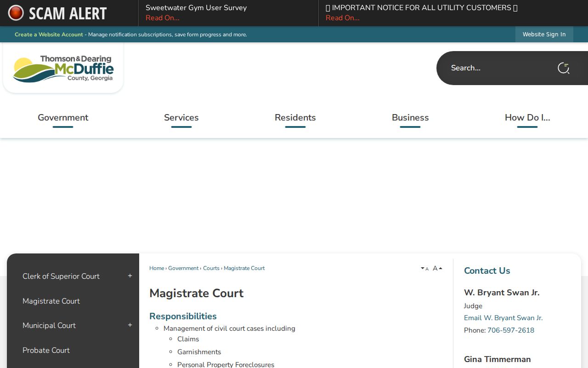Open the Business menu
588x368 pixels.
click(x=410, y=118)
